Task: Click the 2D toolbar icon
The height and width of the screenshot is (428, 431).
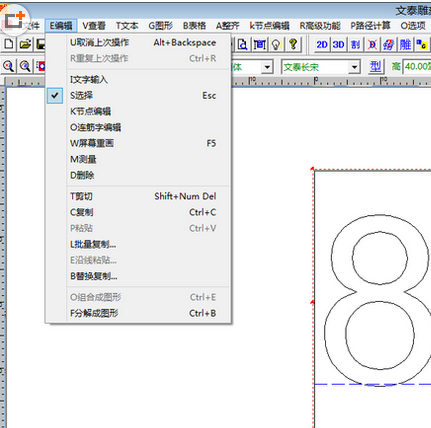Action: (x=322, y=44)
